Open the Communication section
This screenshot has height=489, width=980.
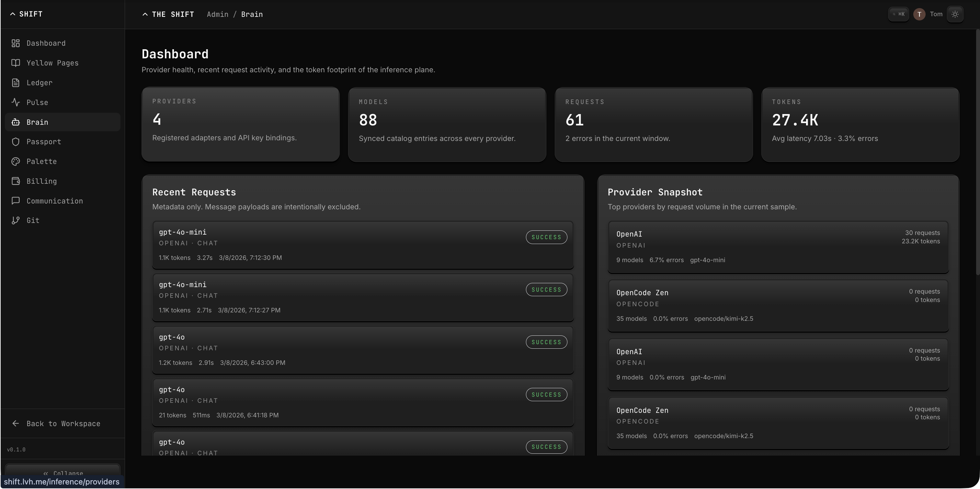point(54,201)
